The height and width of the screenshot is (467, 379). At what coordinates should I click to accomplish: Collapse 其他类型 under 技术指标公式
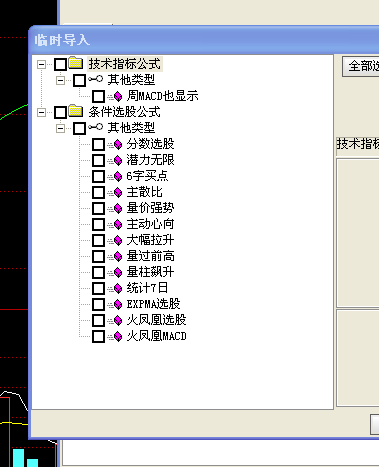61,80
